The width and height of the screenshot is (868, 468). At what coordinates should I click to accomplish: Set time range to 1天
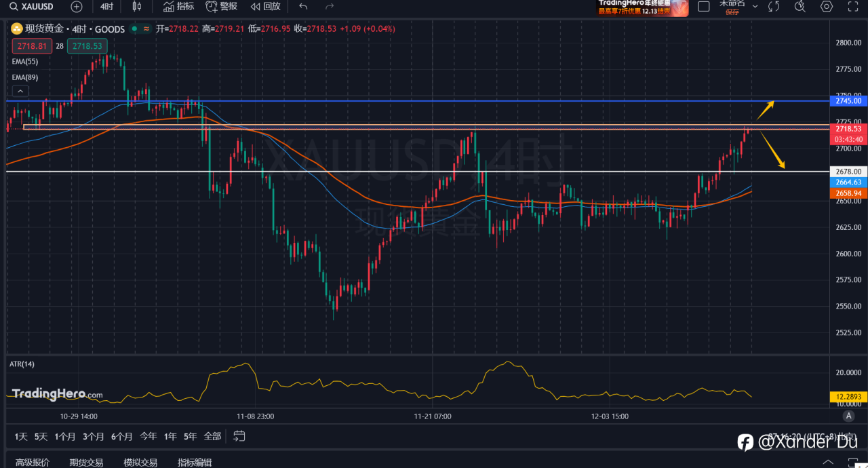22,436
